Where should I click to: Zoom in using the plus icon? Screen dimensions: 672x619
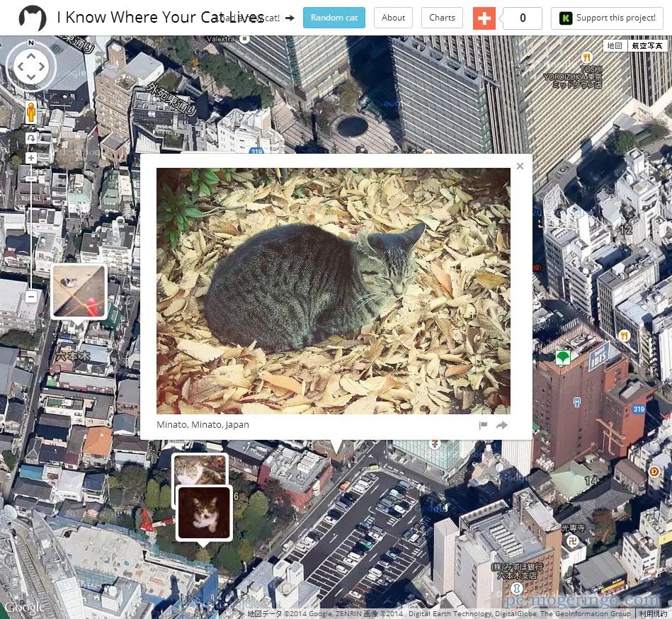[x=31, y=158]
